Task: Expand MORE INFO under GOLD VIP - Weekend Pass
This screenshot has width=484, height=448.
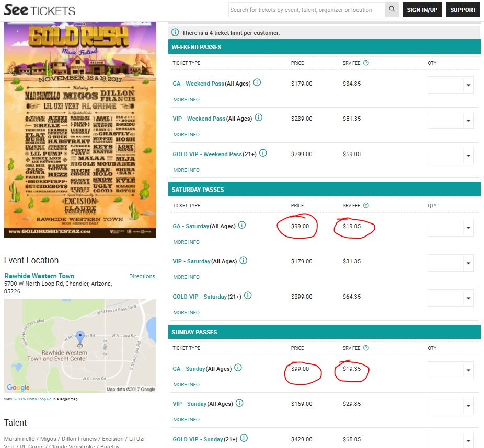Action: click(x=186, y=170)
